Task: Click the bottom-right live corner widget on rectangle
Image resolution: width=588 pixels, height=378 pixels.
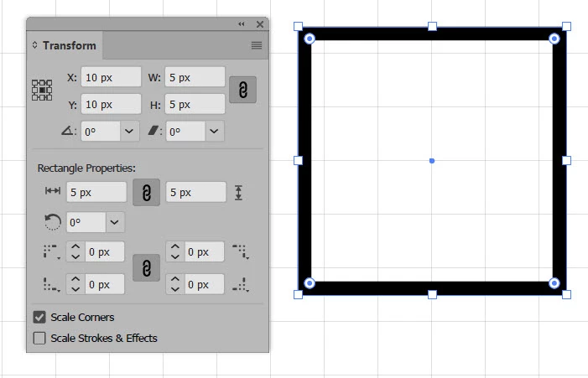Action: 554,283
